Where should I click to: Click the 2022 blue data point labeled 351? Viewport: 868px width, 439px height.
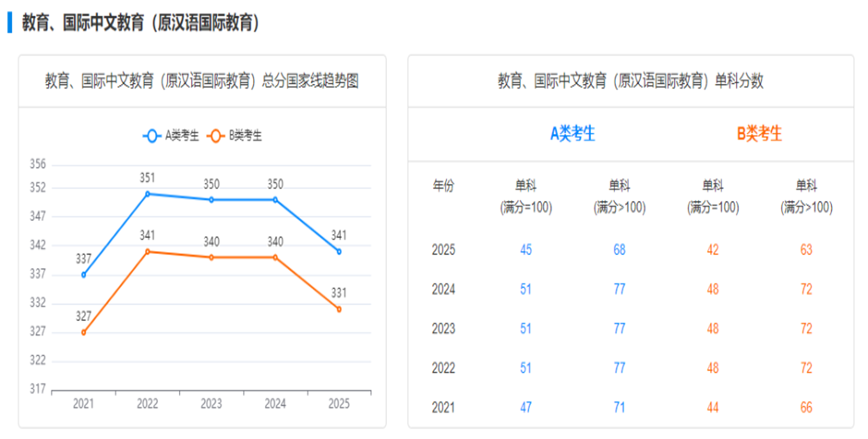(148, 194)
